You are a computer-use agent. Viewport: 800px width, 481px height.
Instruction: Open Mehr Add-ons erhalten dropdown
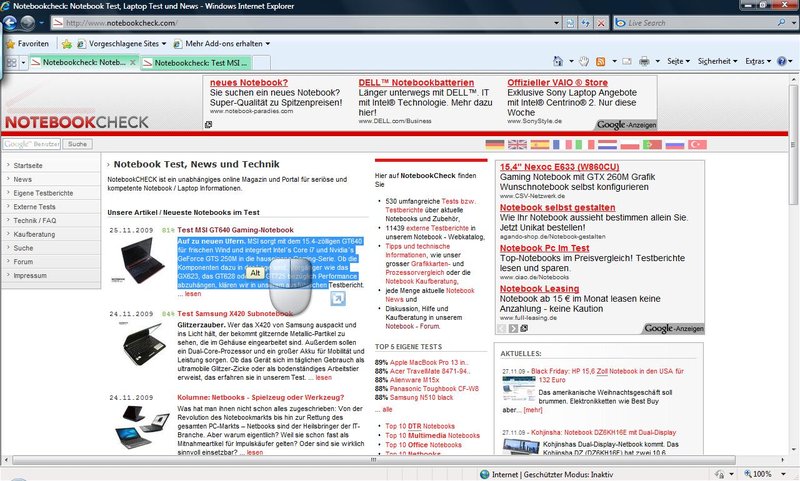click(x=221, y=44)
